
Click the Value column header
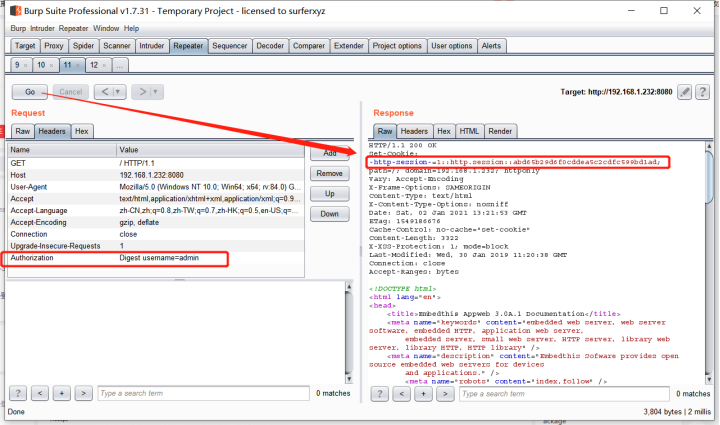tap(210, 150)
